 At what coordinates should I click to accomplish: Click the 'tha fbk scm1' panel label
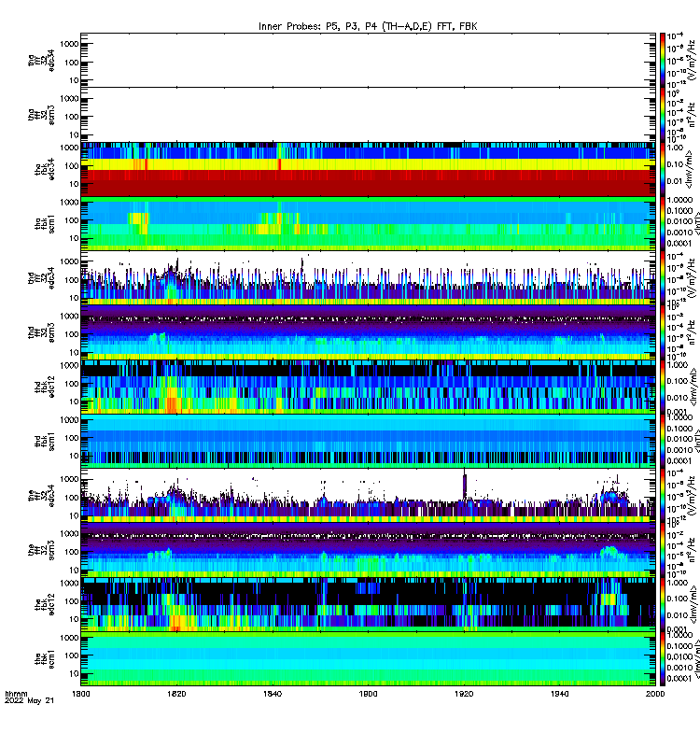pos(45,224)
